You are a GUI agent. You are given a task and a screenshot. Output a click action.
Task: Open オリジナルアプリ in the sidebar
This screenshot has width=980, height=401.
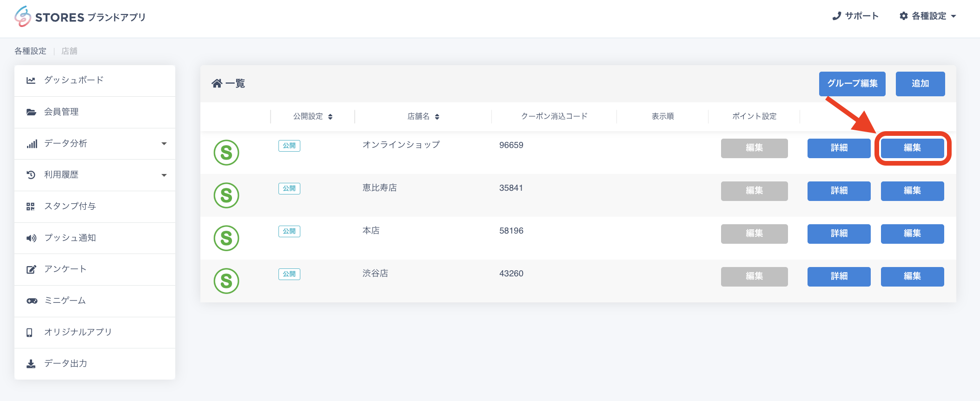[95, 333]
